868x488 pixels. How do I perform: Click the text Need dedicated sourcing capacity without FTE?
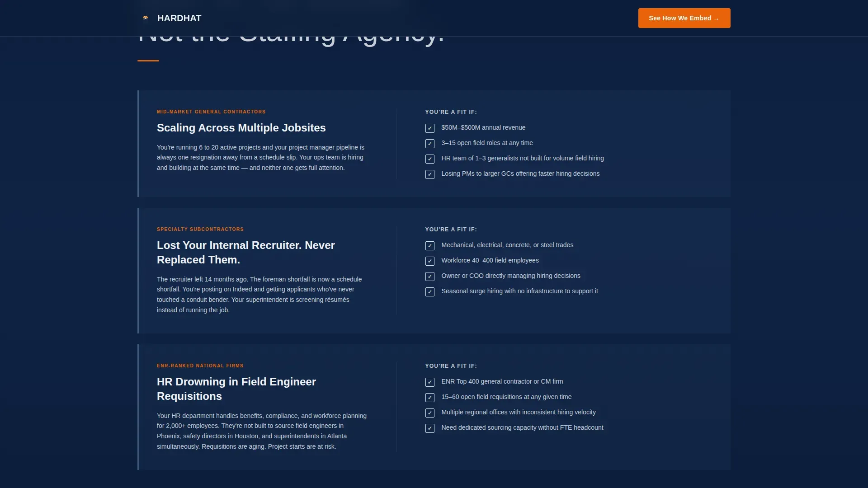pos(522,427)
